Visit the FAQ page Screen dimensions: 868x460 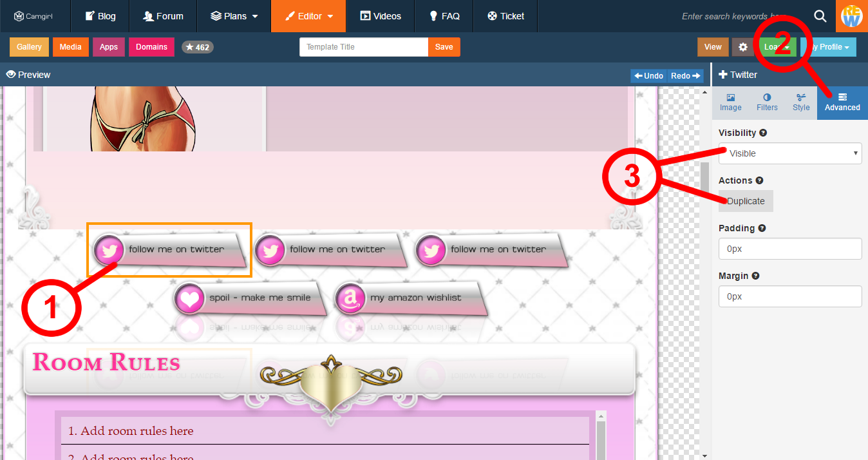444,16
